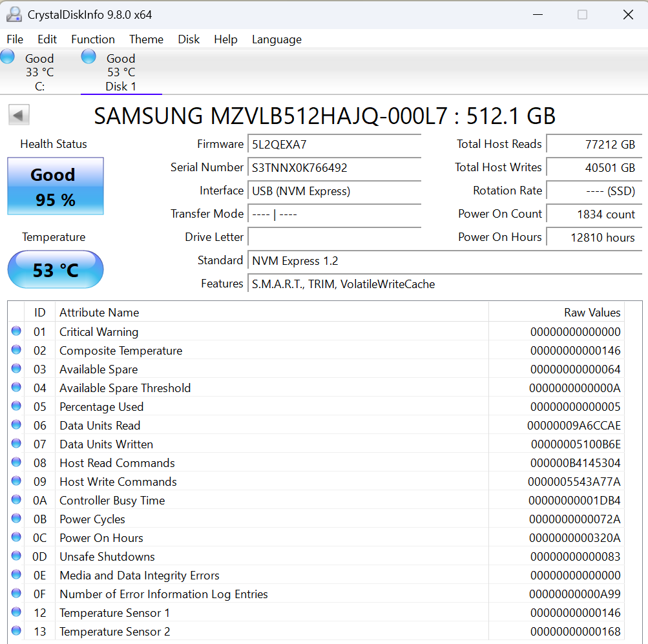The image size is (648, 644).
Task: Click the blue status orb for drive C:
Action: pyautogui.click(x=8, y=57)
